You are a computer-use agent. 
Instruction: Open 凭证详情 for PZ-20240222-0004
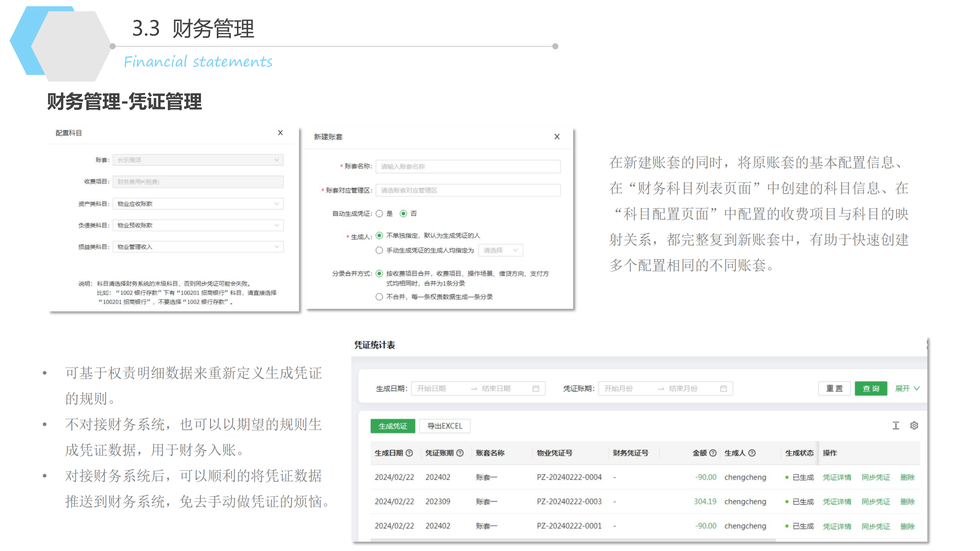[837, 477]
